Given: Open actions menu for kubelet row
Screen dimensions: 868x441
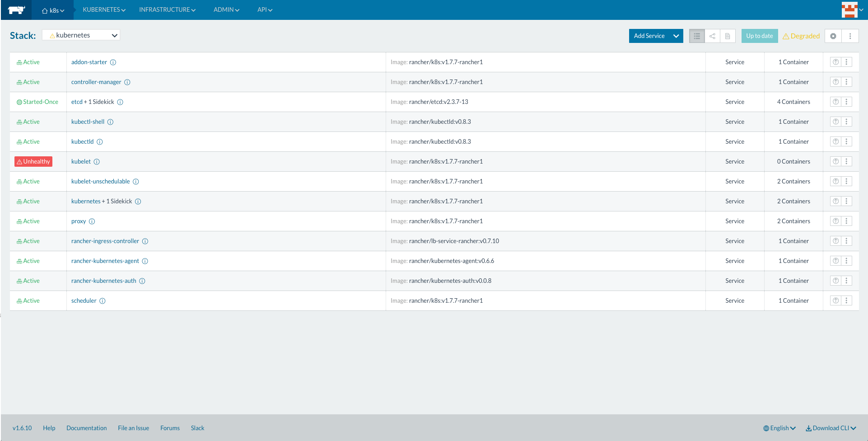Looking at the screenshot, I should (x=847, y=162).
